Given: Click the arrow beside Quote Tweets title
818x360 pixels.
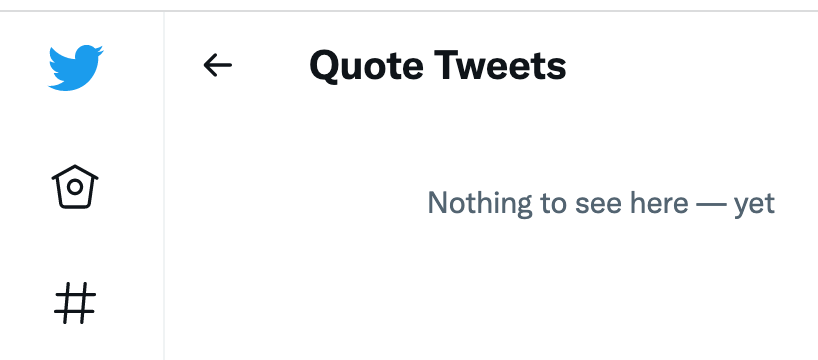Looking at the screenshot, I should (218, 66).
